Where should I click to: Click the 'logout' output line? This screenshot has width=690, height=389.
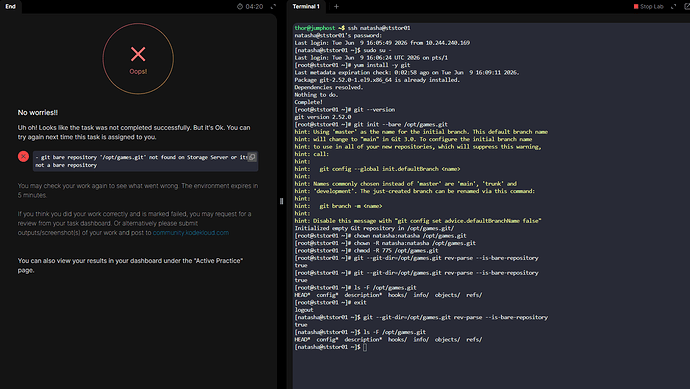[x=304, y=310]
